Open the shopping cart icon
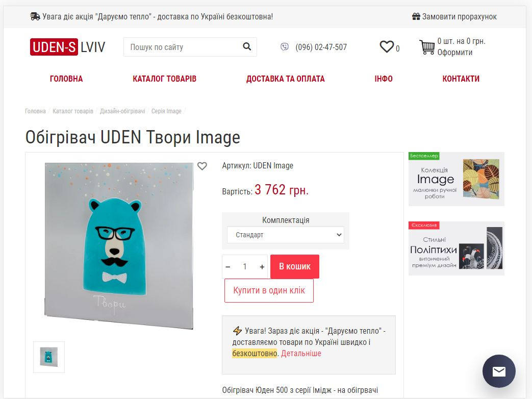This screenshot has height=399, width=532. click(x=427, y=47)
